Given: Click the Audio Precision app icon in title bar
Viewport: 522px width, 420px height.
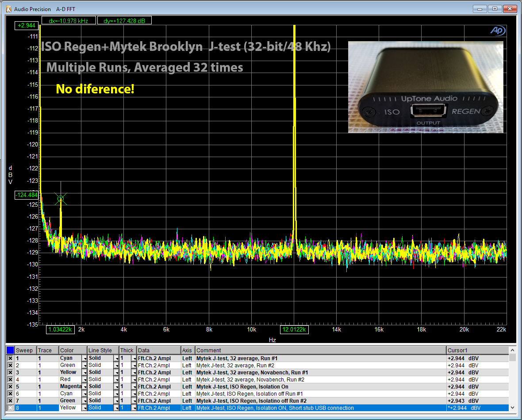Looking at the screenshot, I should [x=9, y=9].
